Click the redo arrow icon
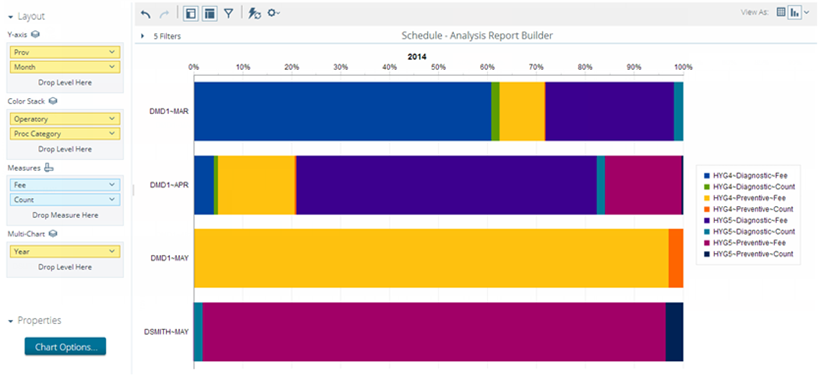Image resolution: width=820 pixels, height=375 pixels. pyautogui.click(x=163, y=14)
